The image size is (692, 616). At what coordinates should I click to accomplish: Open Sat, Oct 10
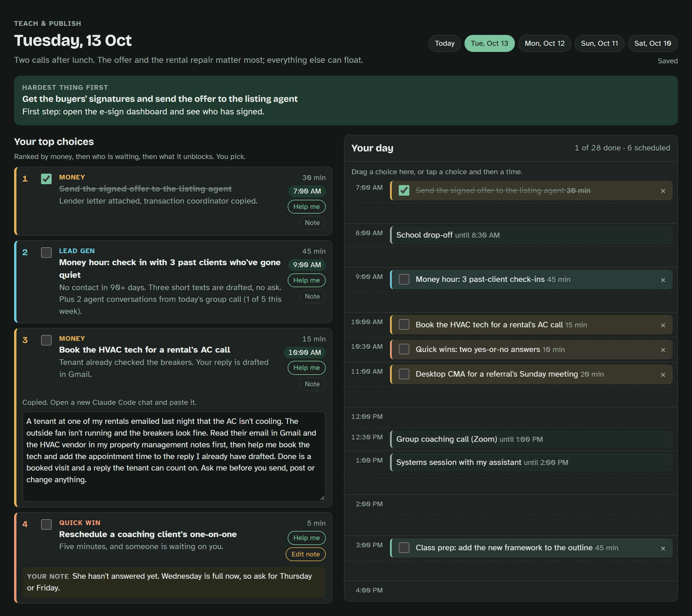tap(652, 43)
